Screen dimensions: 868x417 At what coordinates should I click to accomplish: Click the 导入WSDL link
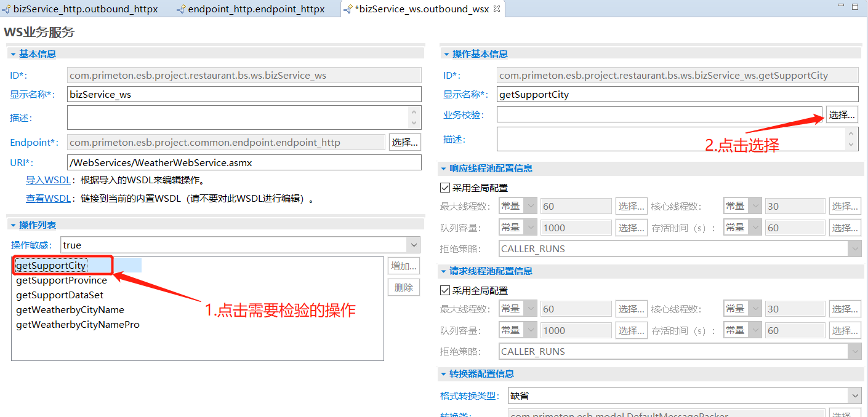(x=48, y=181)
